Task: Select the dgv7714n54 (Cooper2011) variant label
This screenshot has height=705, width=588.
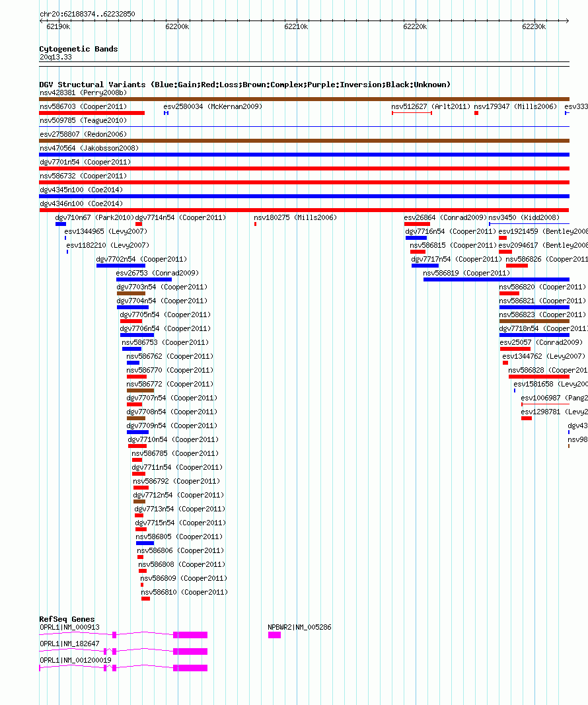Action: pos(180,217)
